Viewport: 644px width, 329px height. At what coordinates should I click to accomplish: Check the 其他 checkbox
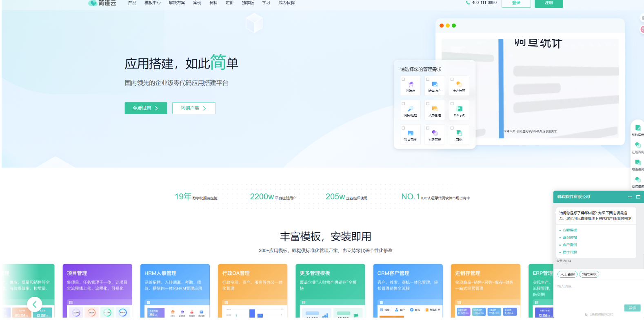click(452, 128)
